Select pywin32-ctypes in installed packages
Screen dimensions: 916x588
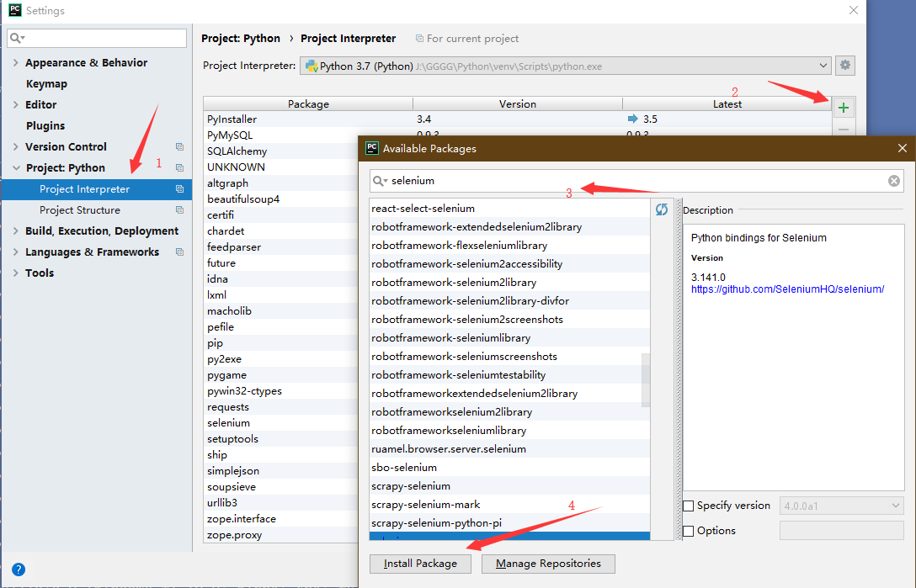click(280, 391)
